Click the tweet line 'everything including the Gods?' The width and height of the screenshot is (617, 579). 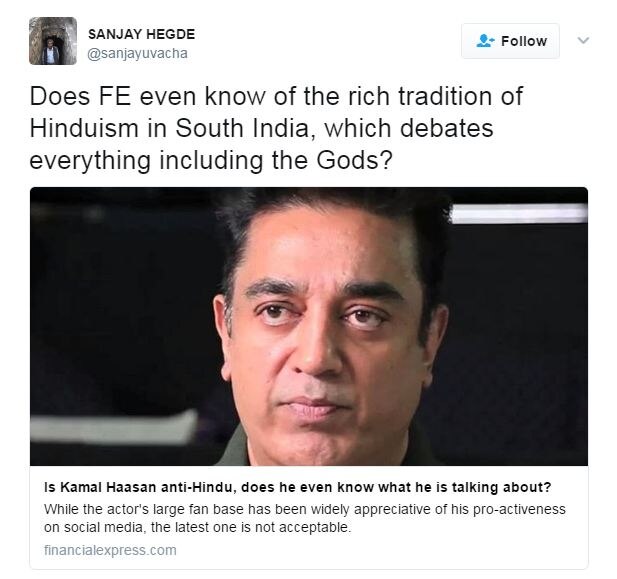(x=211, y=161)
